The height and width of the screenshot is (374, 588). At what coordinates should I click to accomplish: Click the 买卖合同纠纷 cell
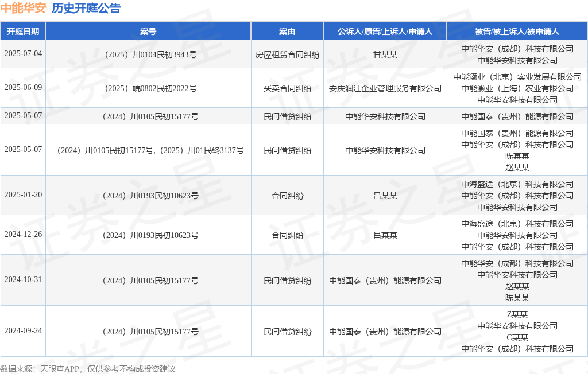click(287, 88)
